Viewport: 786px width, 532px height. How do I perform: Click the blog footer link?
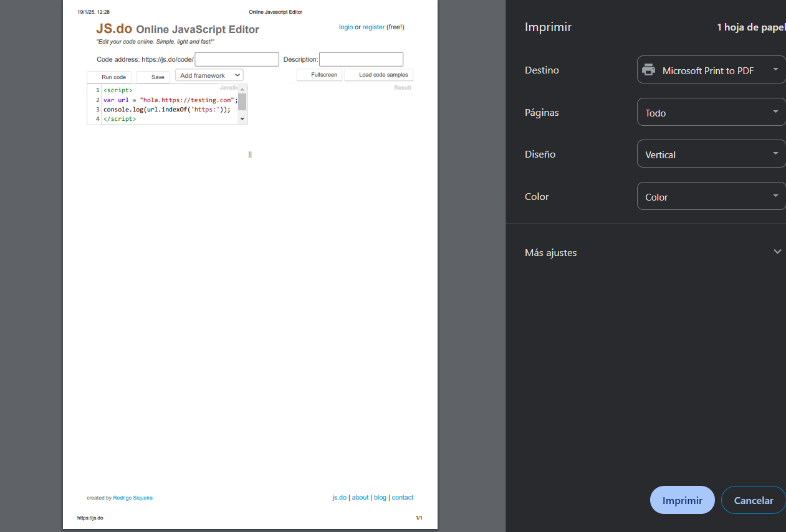[x=380, y=497]
